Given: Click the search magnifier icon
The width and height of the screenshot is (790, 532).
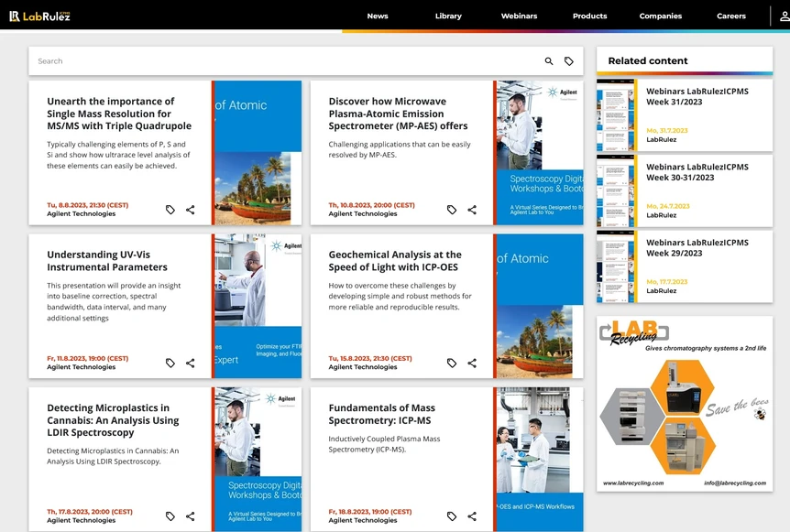Looking at the screenshot, I should 549,61.
